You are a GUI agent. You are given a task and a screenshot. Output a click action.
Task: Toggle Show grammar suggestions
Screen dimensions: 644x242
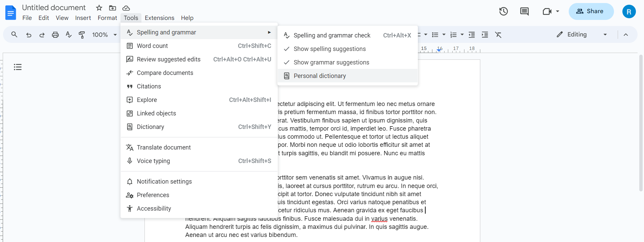click(x=348, y=62)
